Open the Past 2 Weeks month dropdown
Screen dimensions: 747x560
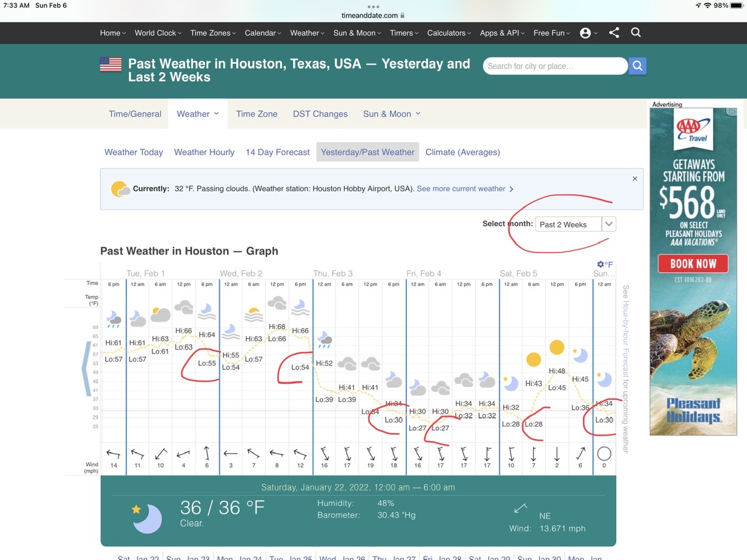(x=575, y=225)
